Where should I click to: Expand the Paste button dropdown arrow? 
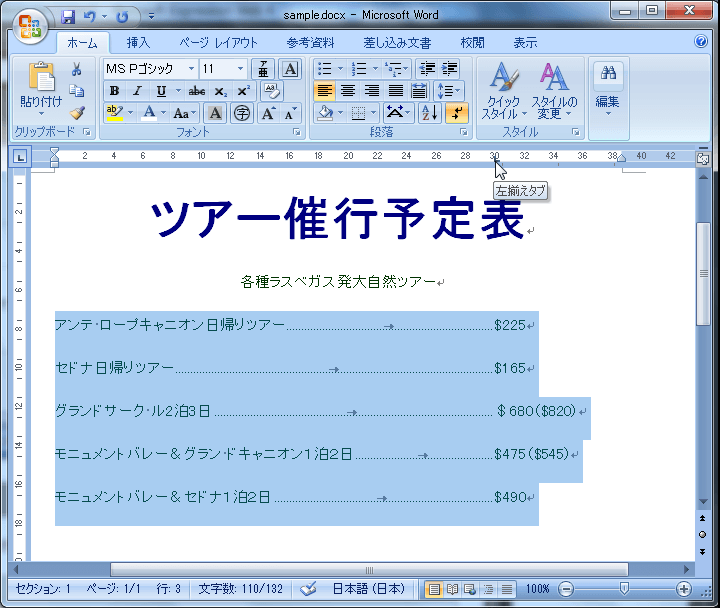[41, 113]
